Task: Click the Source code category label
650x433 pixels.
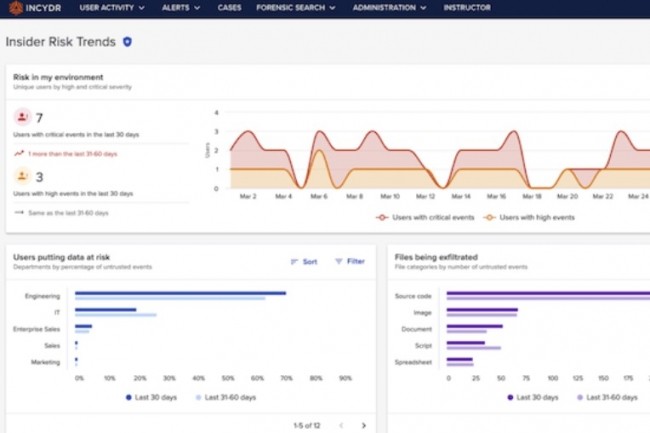Action: (x=414, y=295)
